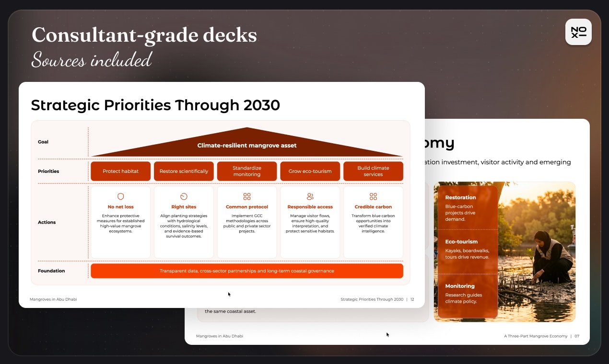Click the 'Monitoring' heading on back slide

[x=460, y=286]
